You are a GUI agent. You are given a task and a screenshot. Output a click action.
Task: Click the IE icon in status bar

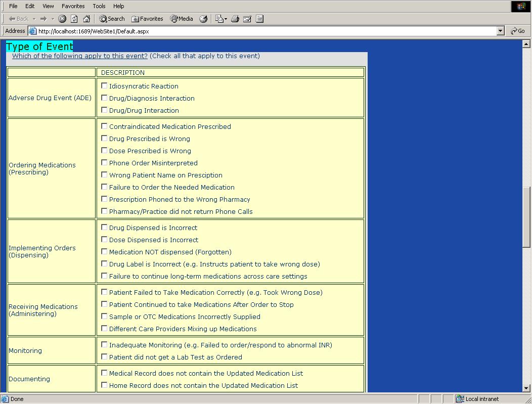pos(5,399)
